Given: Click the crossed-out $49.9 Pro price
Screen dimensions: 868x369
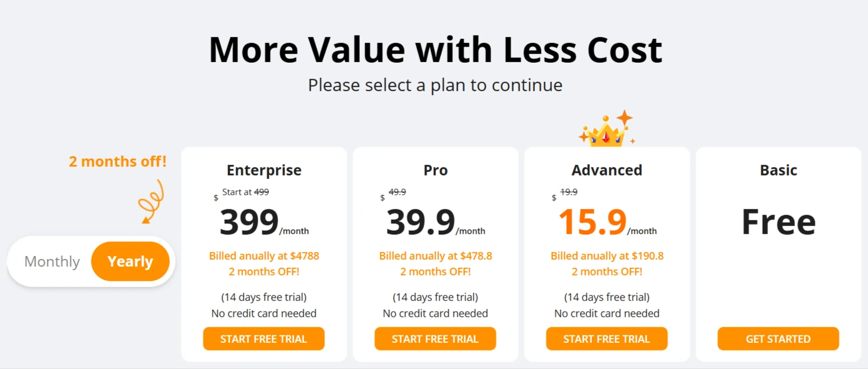Looking at the screenshot, I should [x=397, y=192].
